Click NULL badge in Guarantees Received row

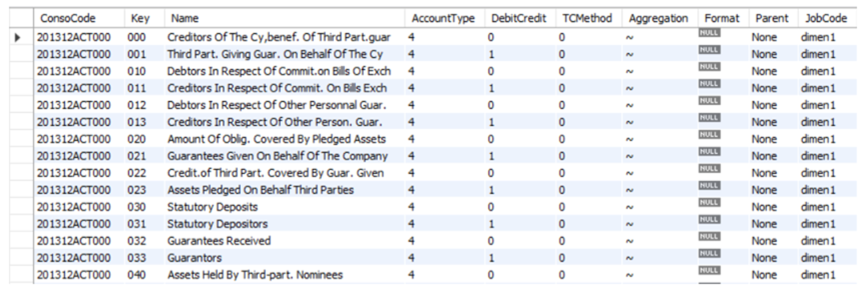tap(709, 236)
